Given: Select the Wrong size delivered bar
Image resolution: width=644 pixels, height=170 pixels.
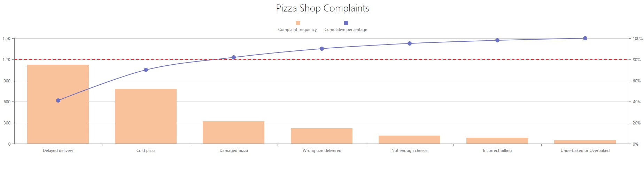Looking at the screenshot, I should (x=321, y=136).
